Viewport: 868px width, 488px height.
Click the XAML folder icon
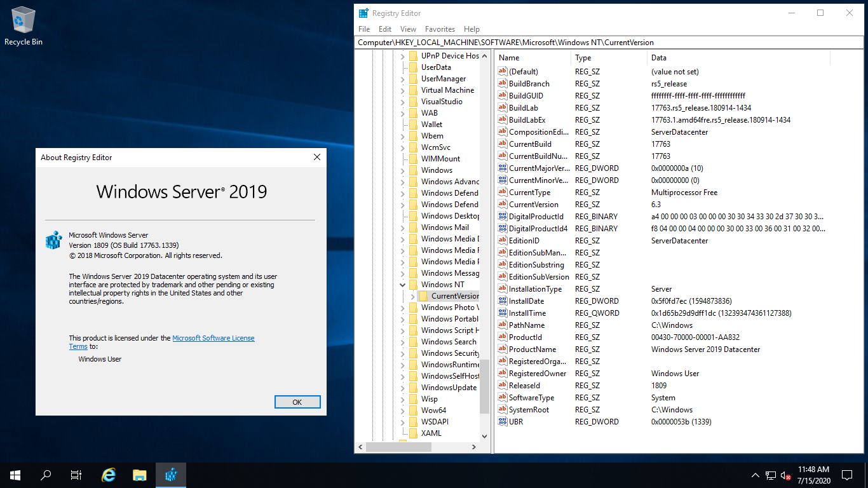pos(413,433)
